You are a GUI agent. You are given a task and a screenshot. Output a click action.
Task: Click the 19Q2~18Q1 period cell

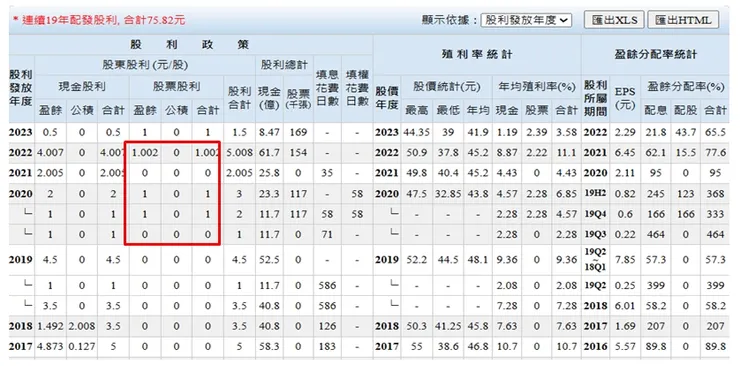tap(596, 259)
